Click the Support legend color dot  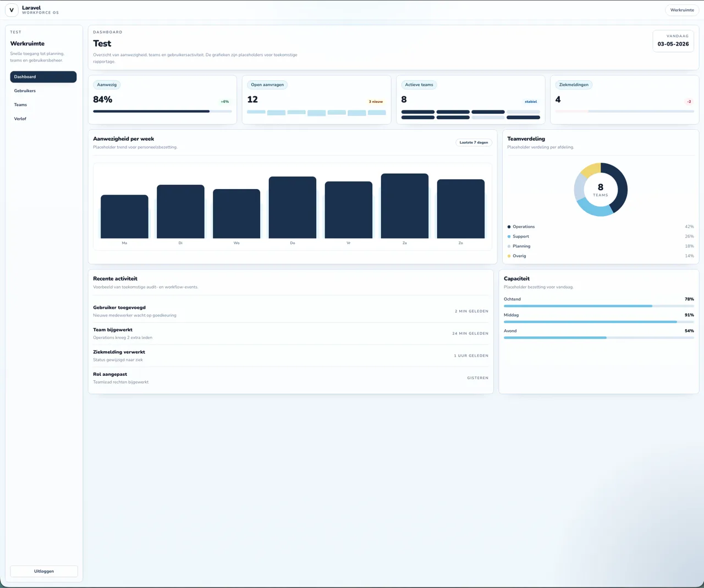509,236
